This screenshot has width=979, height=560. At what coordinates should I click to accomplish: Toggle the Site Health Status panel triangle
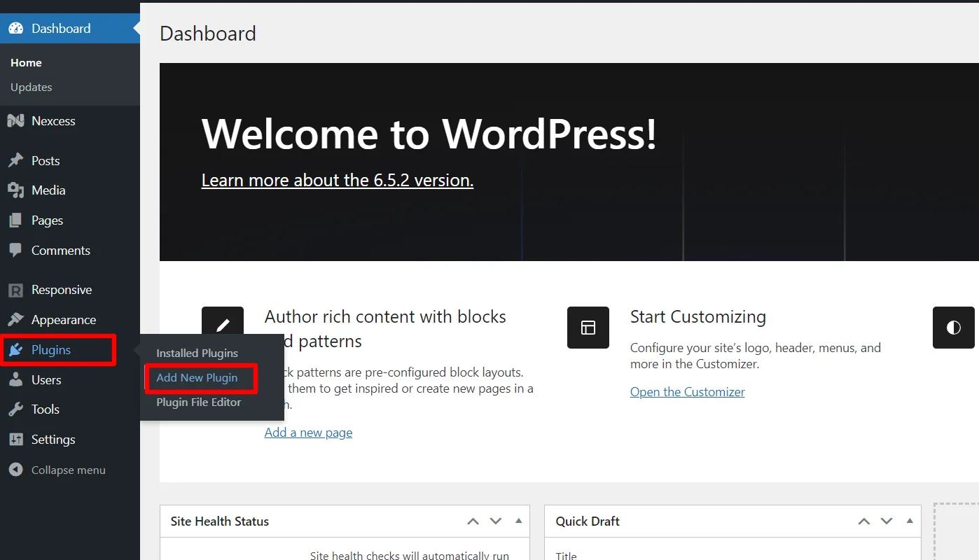coord(518,521)
